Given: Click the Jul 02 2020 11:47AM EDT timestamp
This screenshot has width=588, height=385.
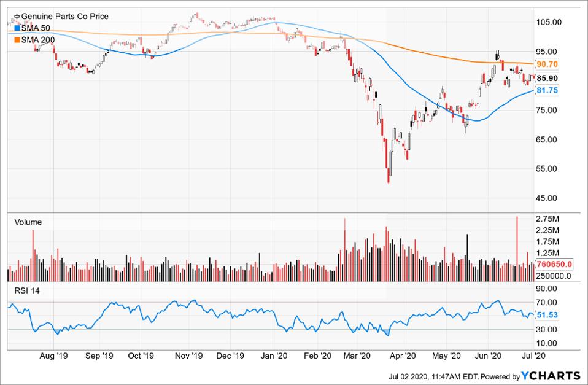Looking at the screenshot, I should click(x=433, y=376).
